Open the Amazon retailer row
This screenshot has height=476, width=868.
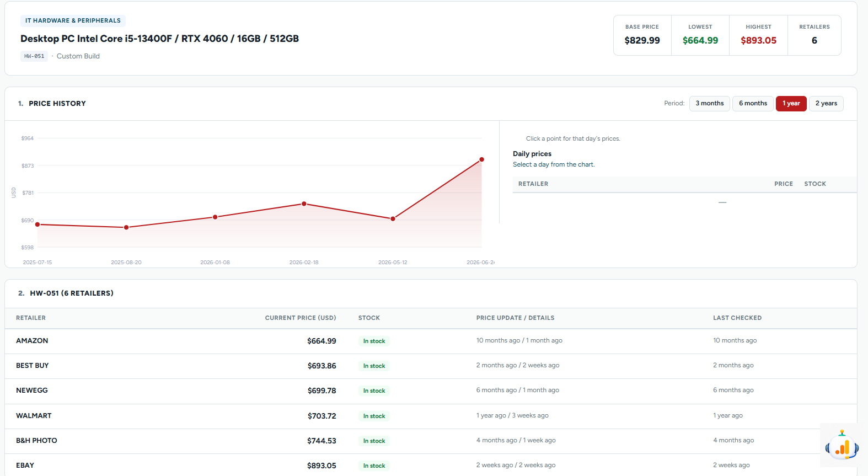click(431, 341)
